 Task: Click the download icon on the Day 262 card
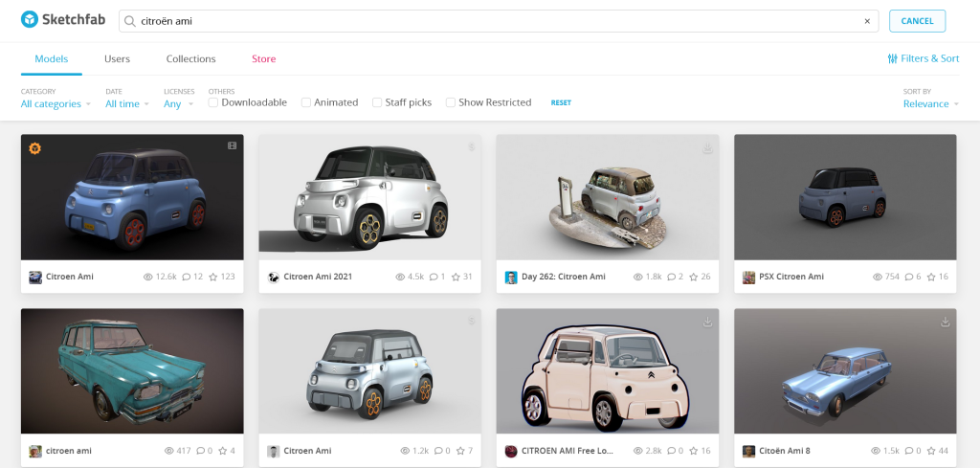click(x=707, y=148)
